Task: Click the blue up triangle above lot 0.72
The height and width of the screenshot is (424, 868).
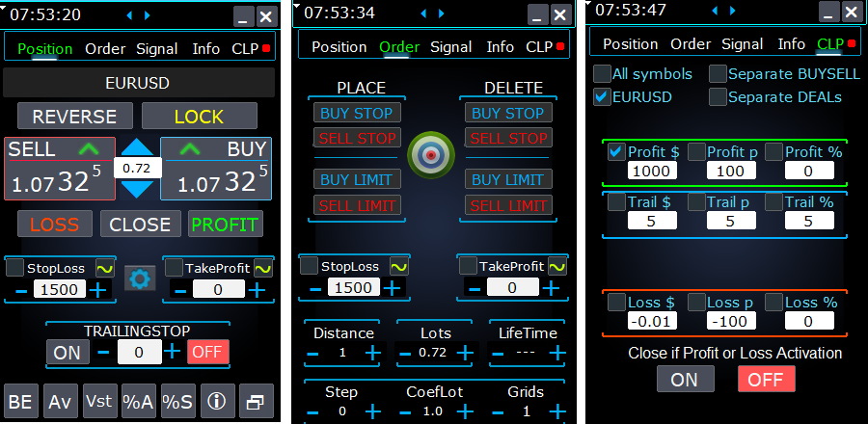Action: [137, 146]
